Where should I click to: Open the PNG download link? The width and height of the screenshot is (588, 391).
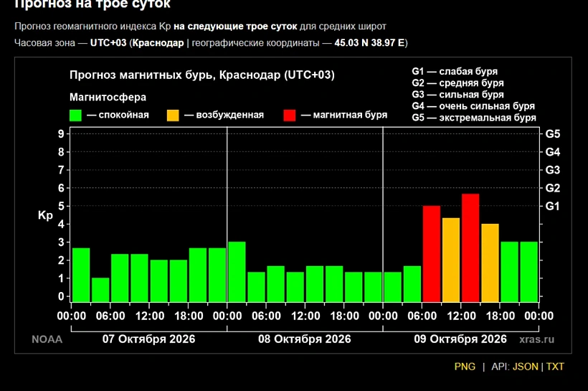pyautogui.click(x=465, y=367)
